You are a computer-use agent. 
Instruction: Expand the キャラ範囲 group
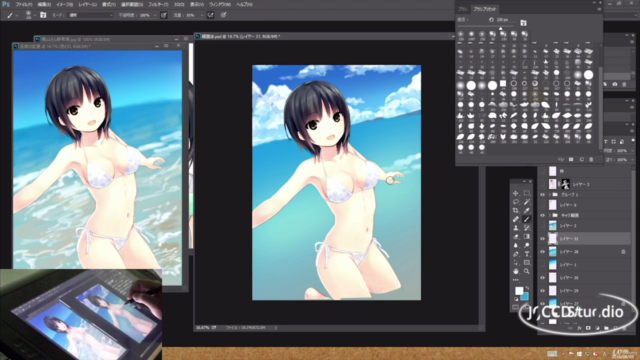tap(549, 215)
